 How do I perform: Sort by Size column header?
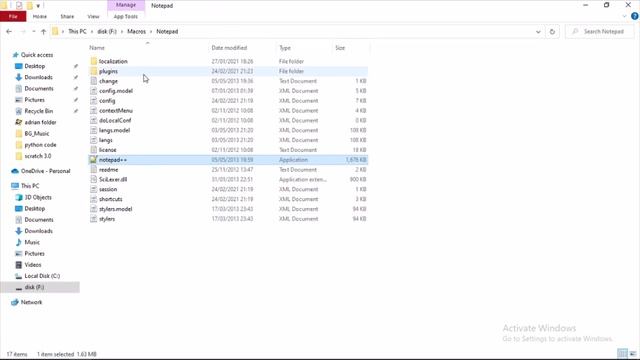click(340, 48)
